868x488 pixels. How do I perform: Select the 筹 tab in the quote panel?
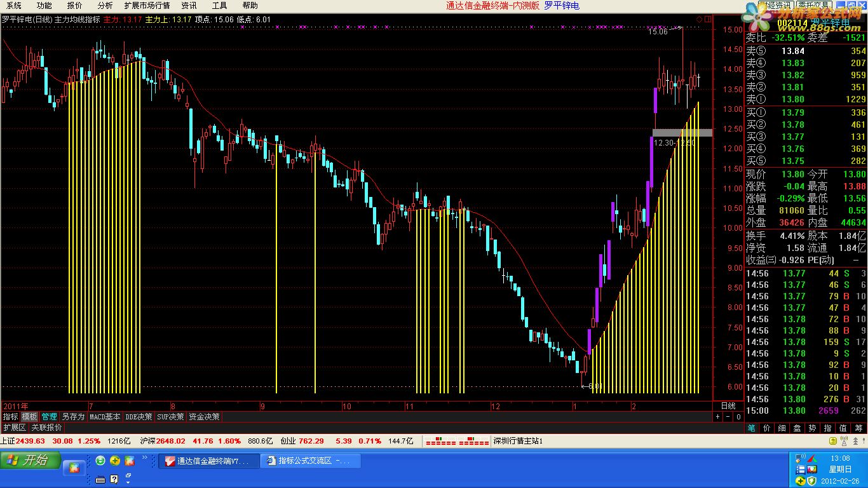click(858, 428)
